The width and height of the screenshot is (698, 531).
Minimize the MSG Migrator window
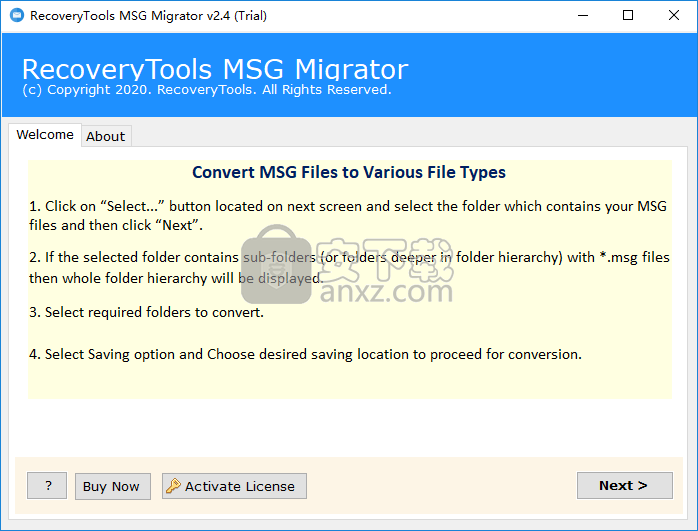(x=583, y=15)
